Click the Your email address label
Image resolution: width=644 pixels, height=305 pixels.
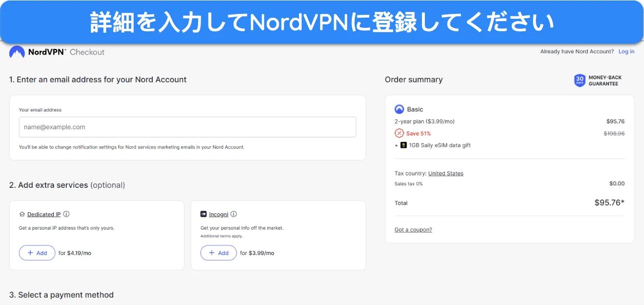click(x=40, y=110)
